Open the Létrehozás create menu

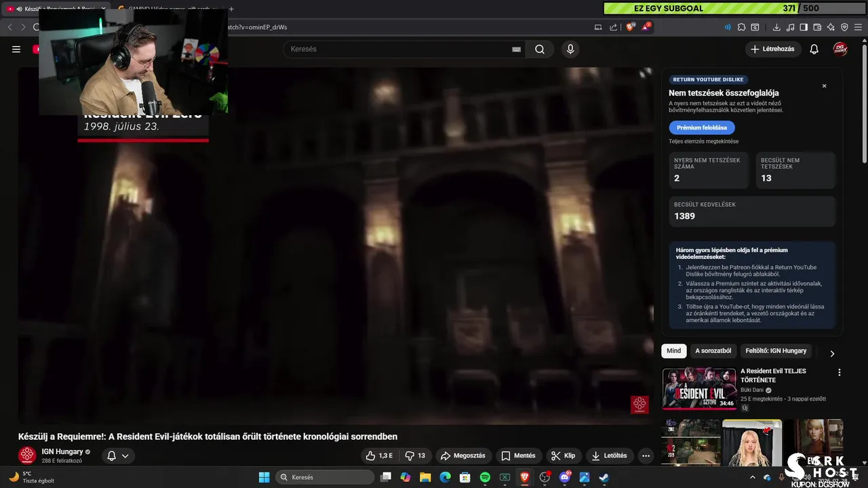(773, 49)
